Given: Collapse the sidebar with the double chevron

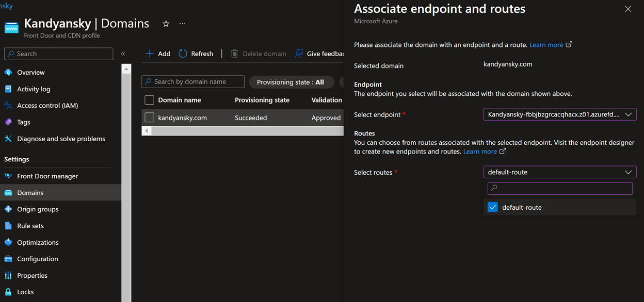Looking at the screenshot, I should point(123,54).
